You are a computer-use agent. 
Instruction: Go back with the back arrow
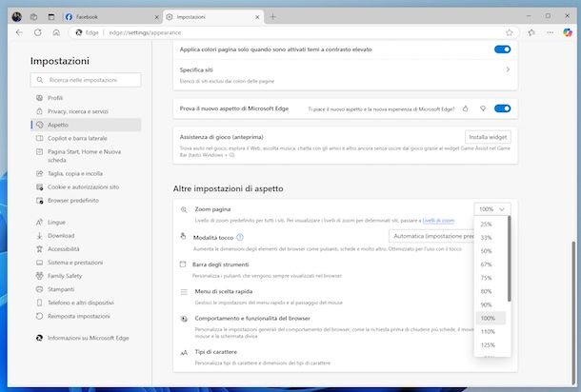coord(19,32)
